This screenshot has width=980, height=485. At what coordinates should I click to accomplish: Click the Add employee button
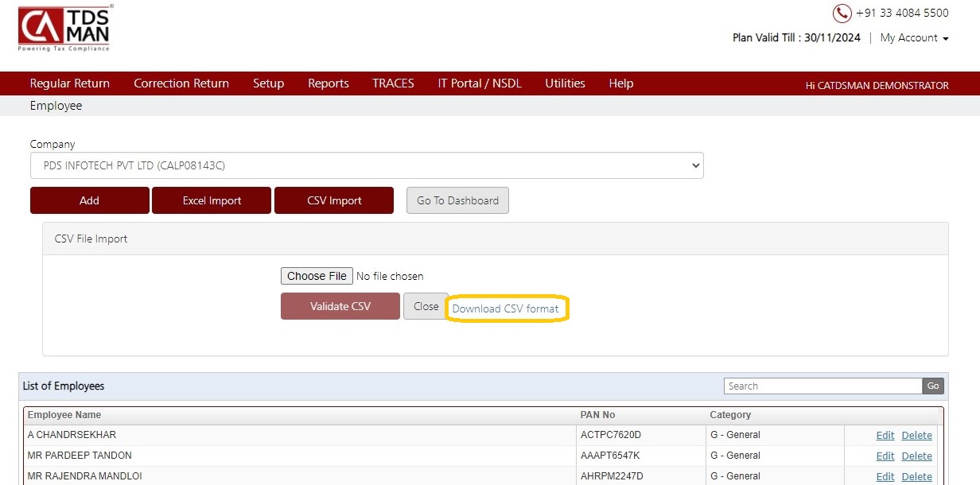pyautogui.click(x=90, y=200)
